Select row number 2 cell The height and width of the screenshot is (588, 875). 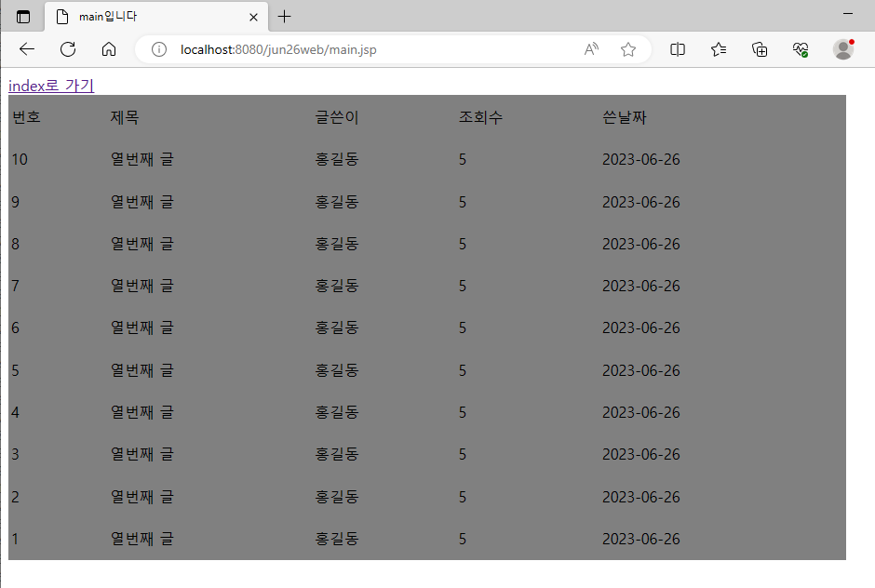(x=16, y=497)
